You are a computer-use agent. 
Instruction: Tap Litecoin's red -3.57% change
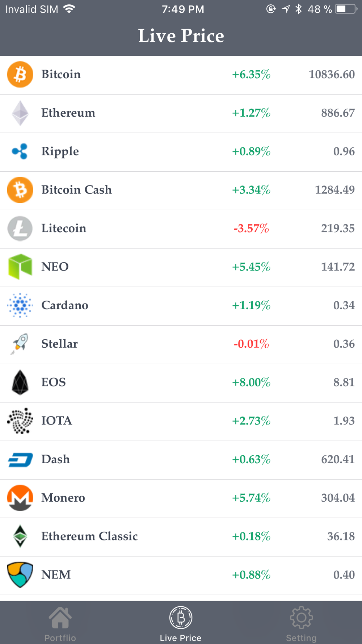point(251,229)
